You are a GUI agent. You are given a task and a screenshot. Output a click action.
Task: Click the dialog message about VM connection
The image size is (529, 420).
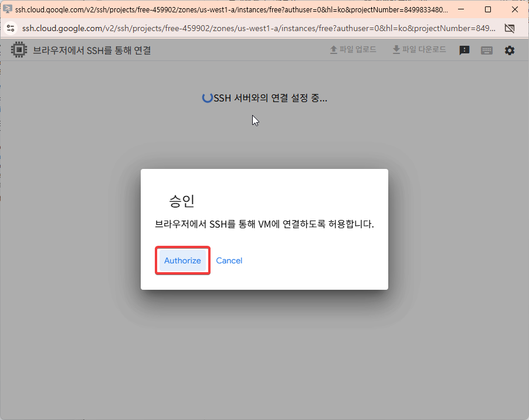tap(264, 224)
